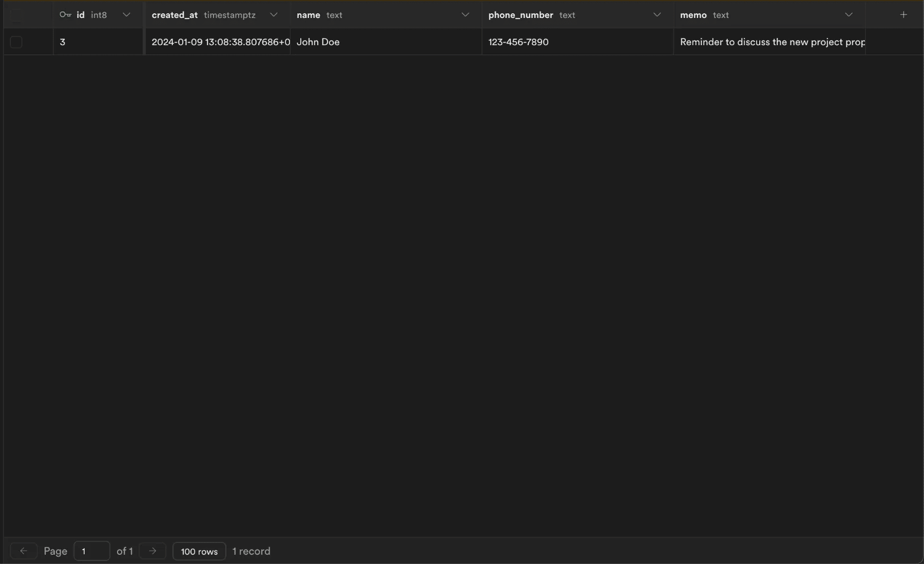This screenshot has width=924, height=564.
Task: Open the phone_number column dropdown
Action: tap(657, 15)
